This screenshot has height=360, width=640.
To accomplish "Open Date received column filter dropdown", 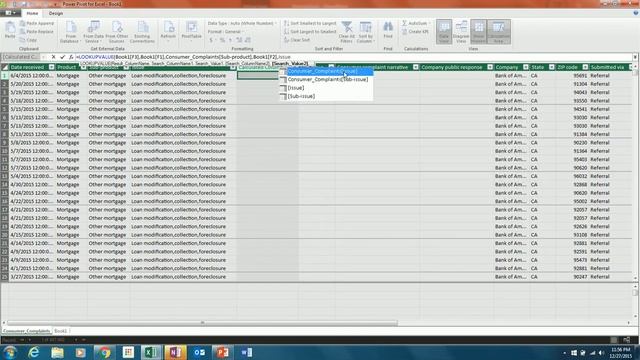I will point(51,67).
